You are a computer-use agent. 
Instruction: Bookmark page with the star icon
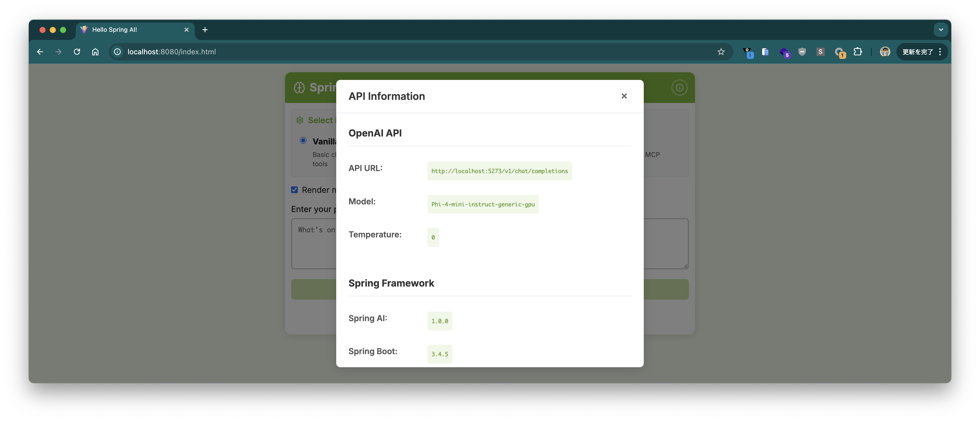click(721, 52)
